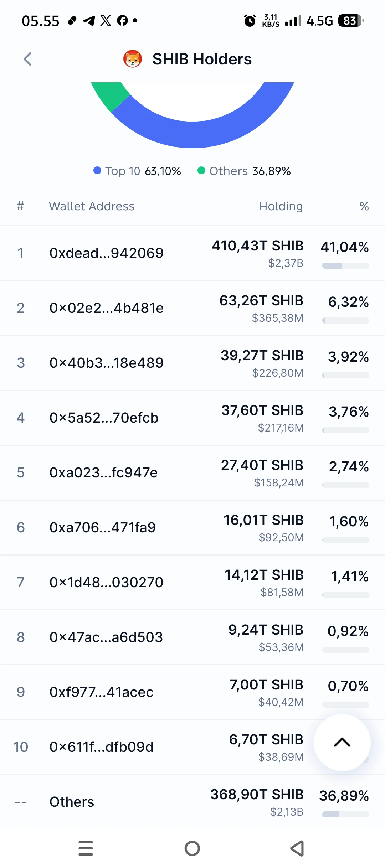Viewport: 385px width, 868px height.
Task: Open wallet 0x5a52...70efcb
Action: 192,418
